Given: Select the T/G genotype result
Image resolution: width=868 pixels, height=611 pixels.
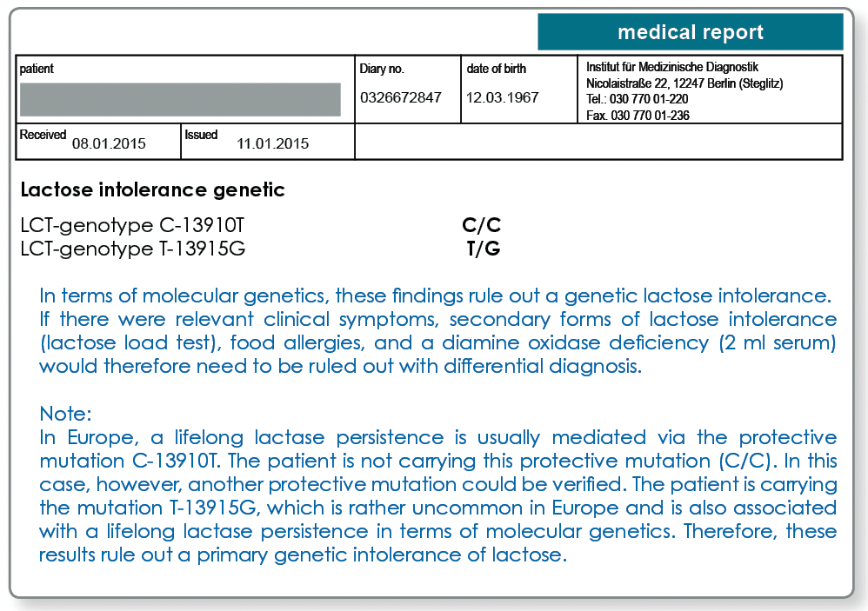Looking at the screenshot, I should [x=484, y=249].
